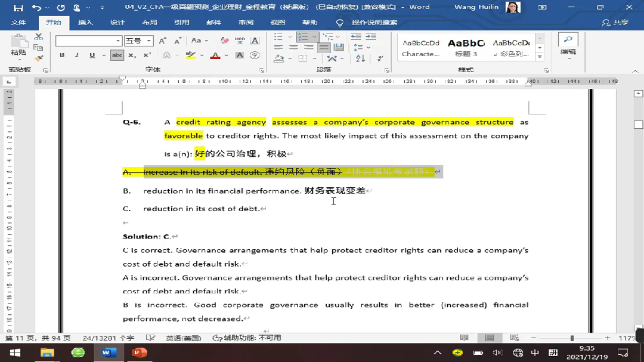Image resolution: width=644 pixels, height=362 pixels.
Task: Expand the font name combo box
Action: (118, 41)
